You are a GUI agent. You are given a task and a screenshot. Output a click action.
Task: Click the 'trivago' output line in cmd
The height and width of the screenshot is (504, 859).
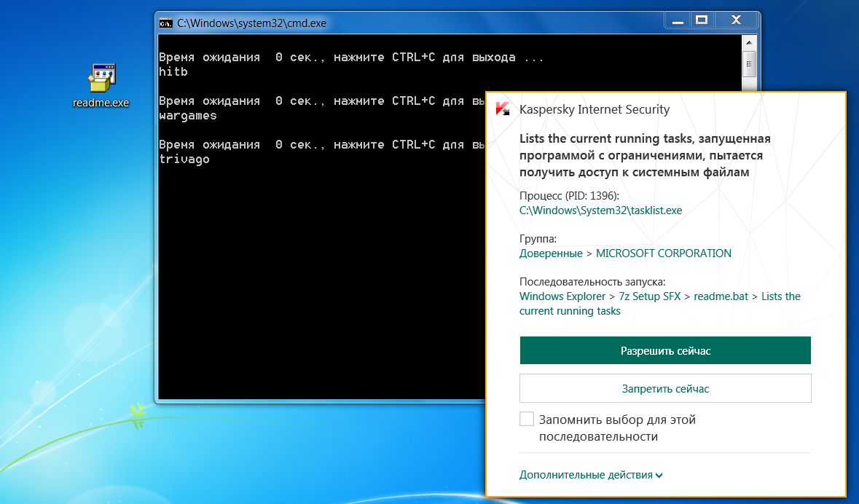coord(184,160)
